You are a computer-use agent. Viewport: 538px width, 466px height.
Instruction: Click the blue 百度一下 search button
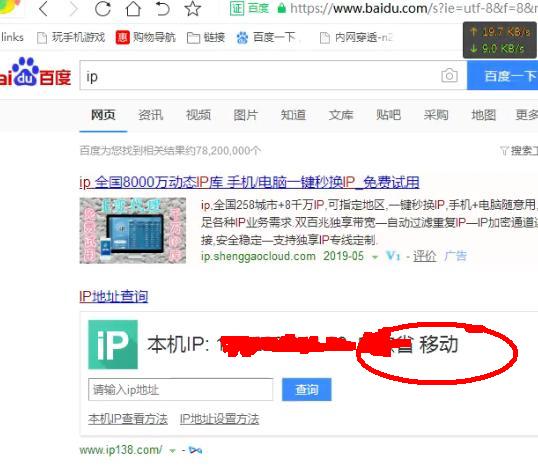[502, 75]
